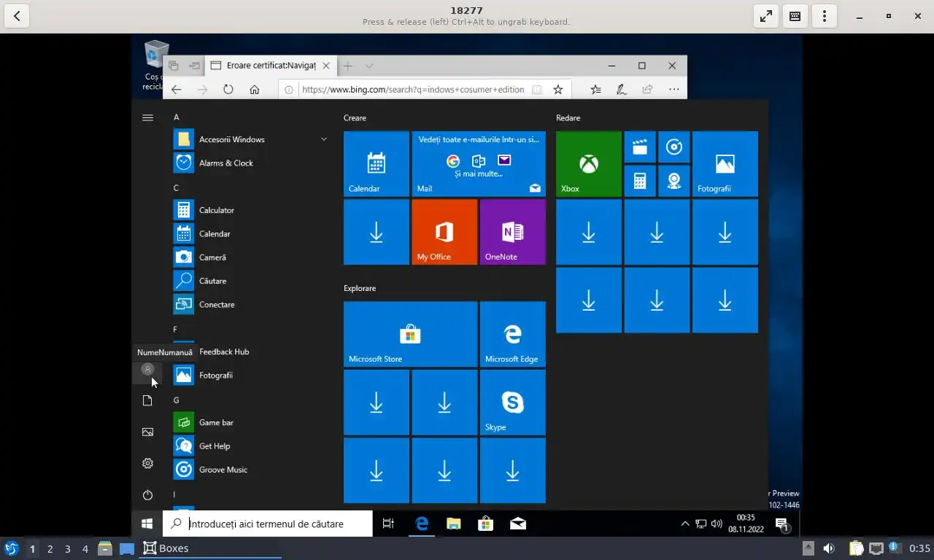The image size is (934, 560).
Task: Open the Mail tile
Action: pyautogui.click(x=479, y=164)
